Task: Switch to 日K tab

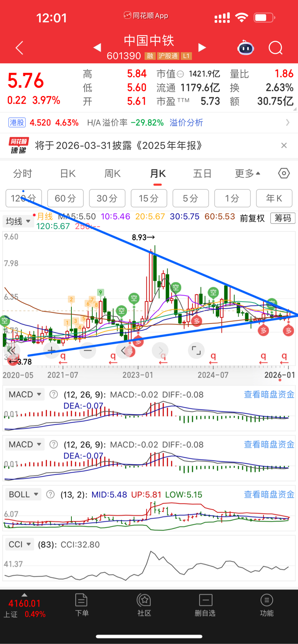Action: pyautogui.click(x=68, y=173)
